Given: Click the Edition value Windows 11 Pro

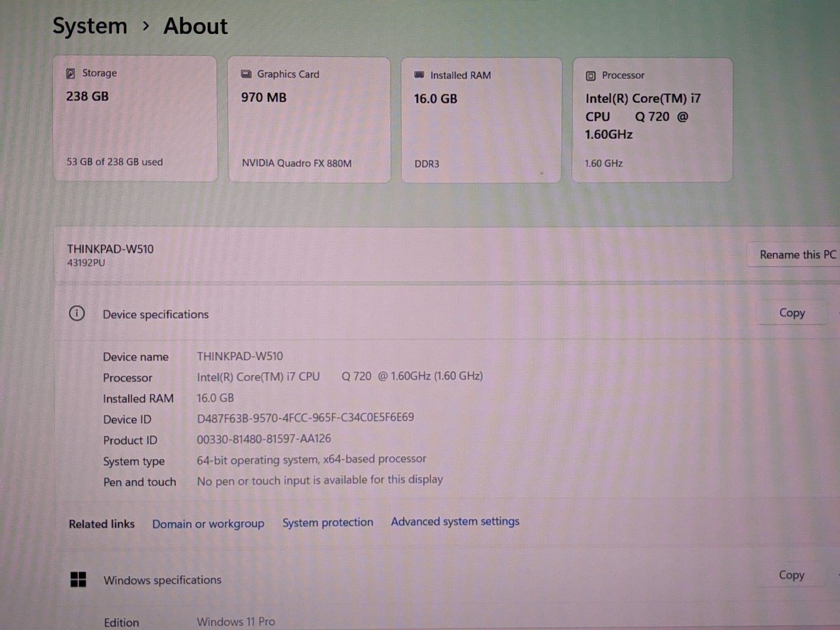Looking at the screenshot, I should [236, 622].
